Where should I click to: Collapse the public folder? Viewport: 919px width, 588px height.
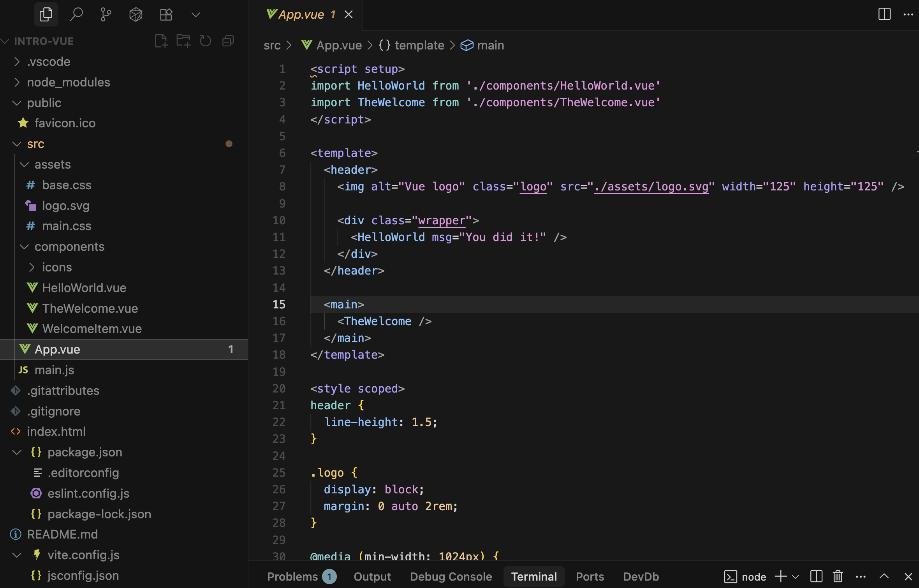click(17, 103)
